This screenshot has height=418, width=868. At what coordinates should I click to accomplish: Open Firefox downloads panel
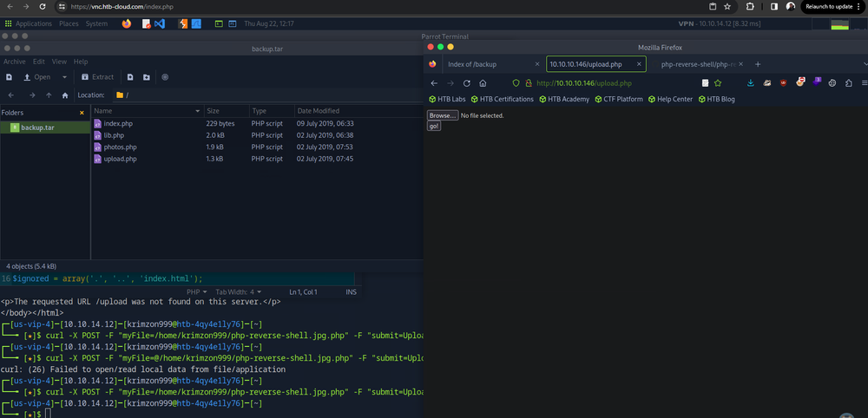point(751,83)
